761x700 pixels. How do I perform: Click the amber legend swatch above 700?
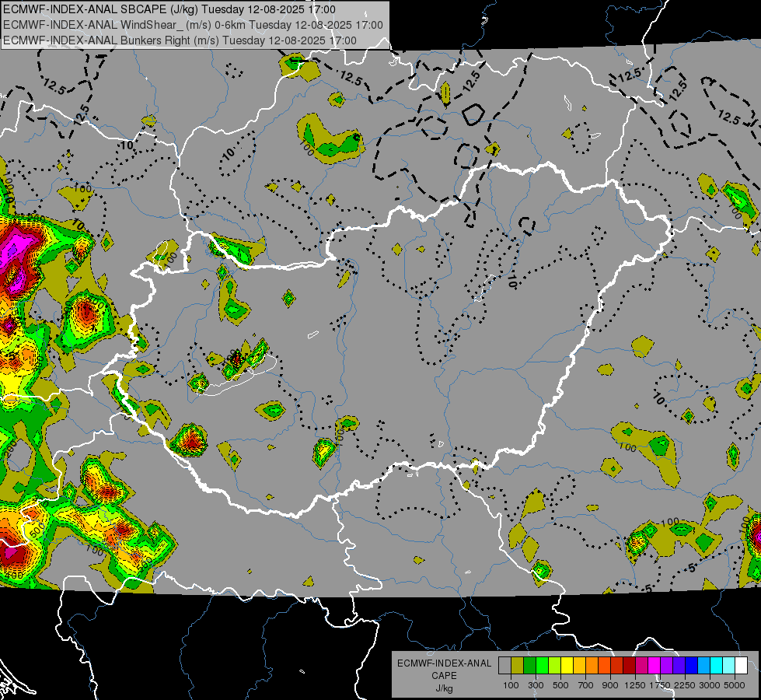(580, 665)
